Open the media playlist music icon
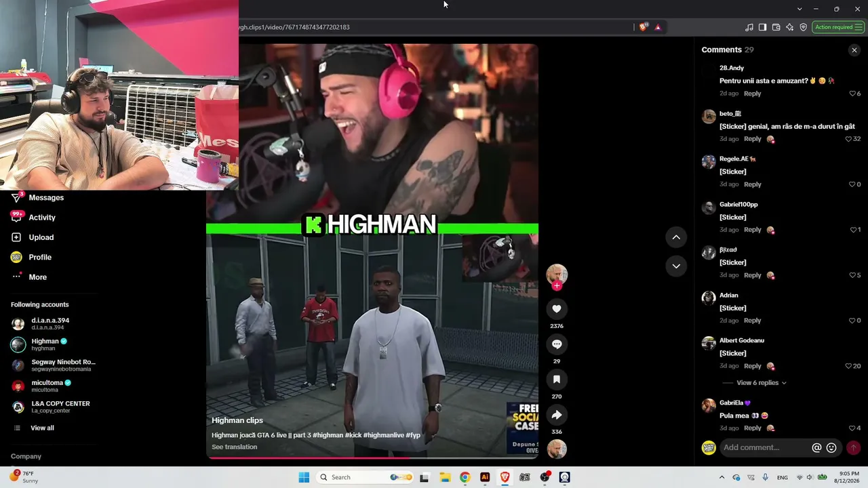The width and height of the screenshot is (868, 488). (749, 27)
